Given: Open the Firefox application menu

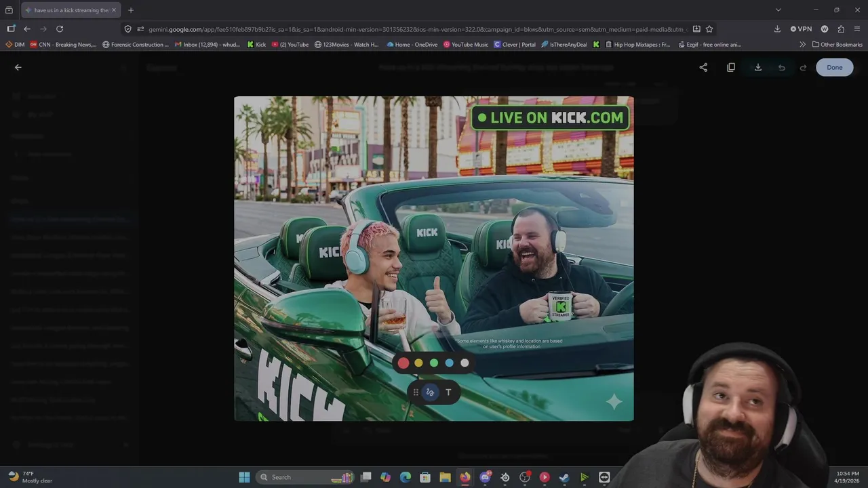Looking at the screenshot, I should coord(857,29).
